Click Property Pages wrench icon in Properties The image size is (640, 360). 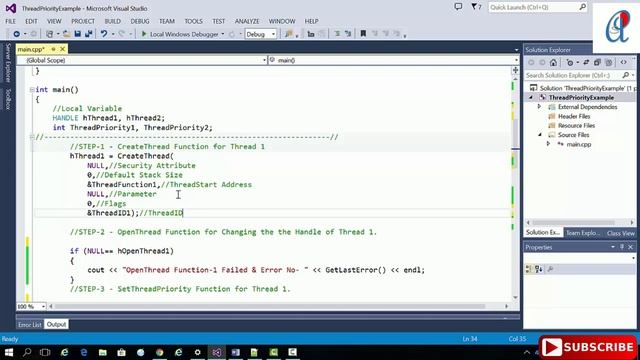(x=550, y=269)
